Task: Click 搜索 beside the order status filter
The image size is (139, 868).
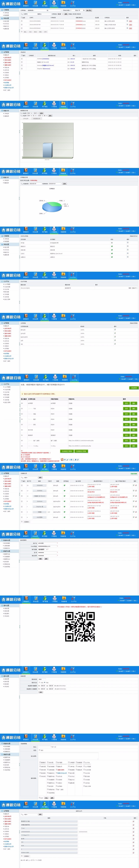Action: click(x=66, y=14)
